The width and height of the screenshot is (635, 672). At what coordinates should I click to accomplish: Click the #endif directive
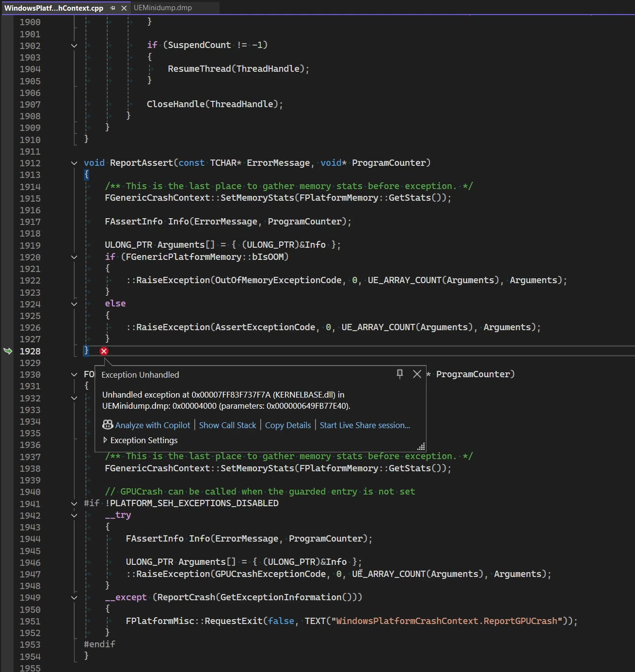pyautogui.click(x=99, y=644)
